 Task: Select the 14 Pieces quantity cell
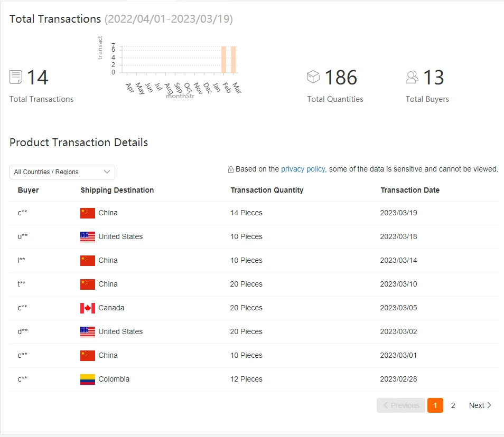coord(246,213)
